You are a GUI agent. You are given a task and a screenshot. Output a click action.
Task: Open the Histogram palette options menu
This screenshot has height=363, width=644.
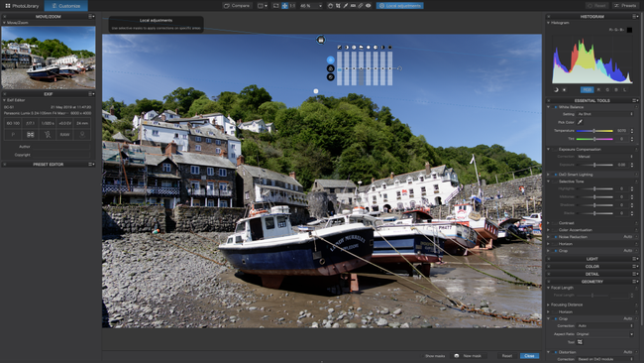point(636,17)
